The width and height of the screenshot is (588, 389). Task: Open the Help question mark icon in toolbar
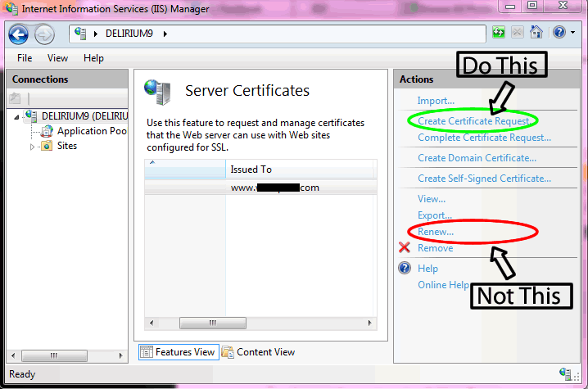point(559,33)
